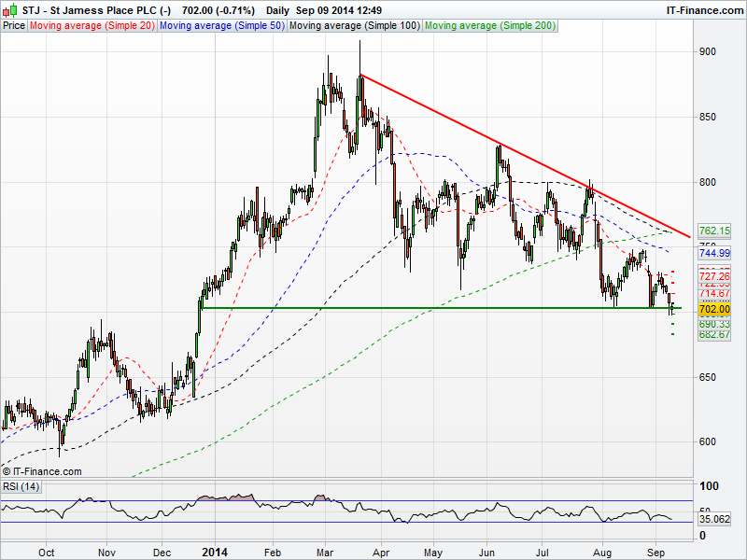747x560 pixels.
Task: Click the IT-Finance.com link at top right
Action: [x=705, y=10]
